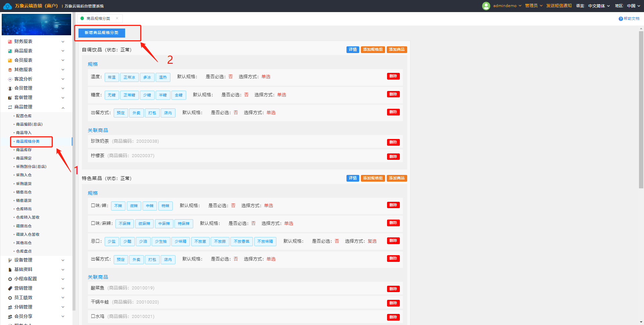
Task: Delete the 温度 spec row
Action: coord(393,76)
